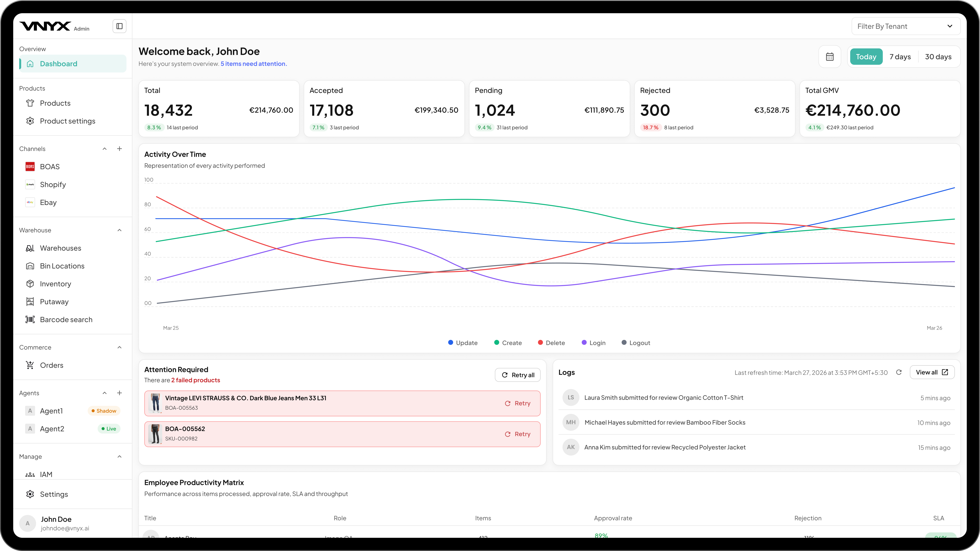
Task: Click the LS avatar in Logs
Action: point(571,397)
